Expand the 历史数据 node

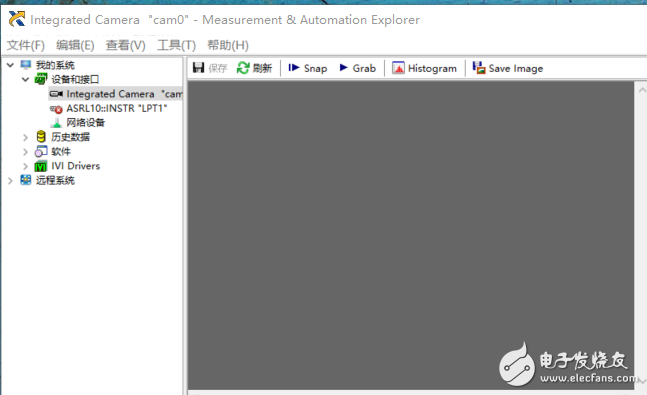[x=25, y=137]
